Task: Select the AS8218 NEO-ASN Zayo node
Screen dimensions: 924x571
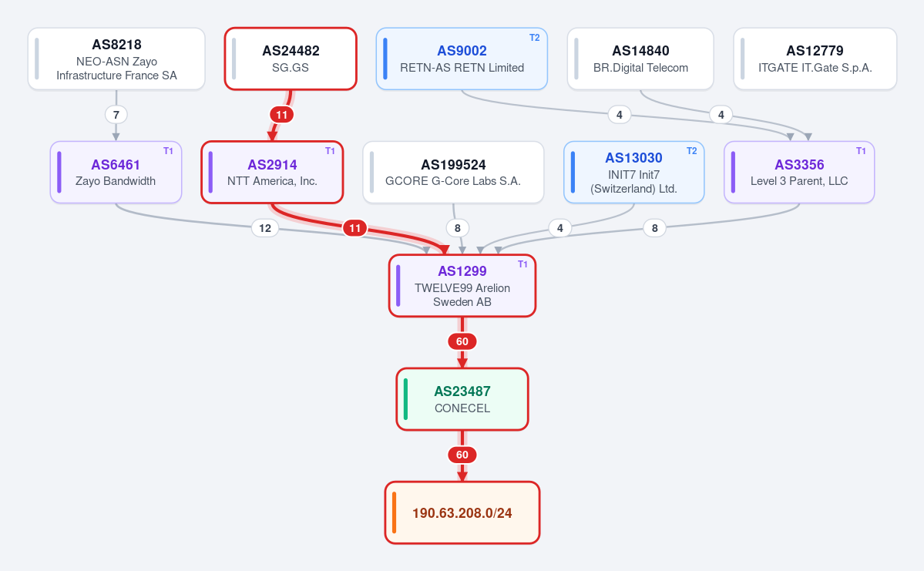Action: (116, 59)
